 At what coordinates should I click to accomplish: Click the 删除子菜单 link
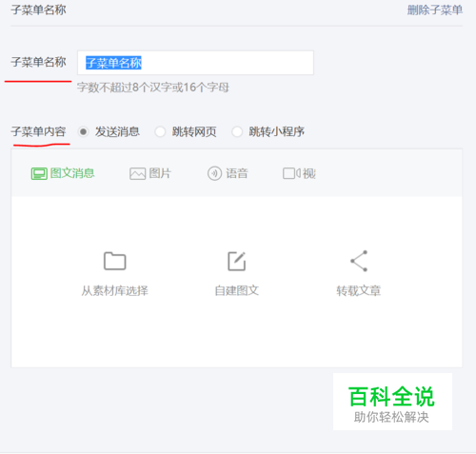(435, 10)
